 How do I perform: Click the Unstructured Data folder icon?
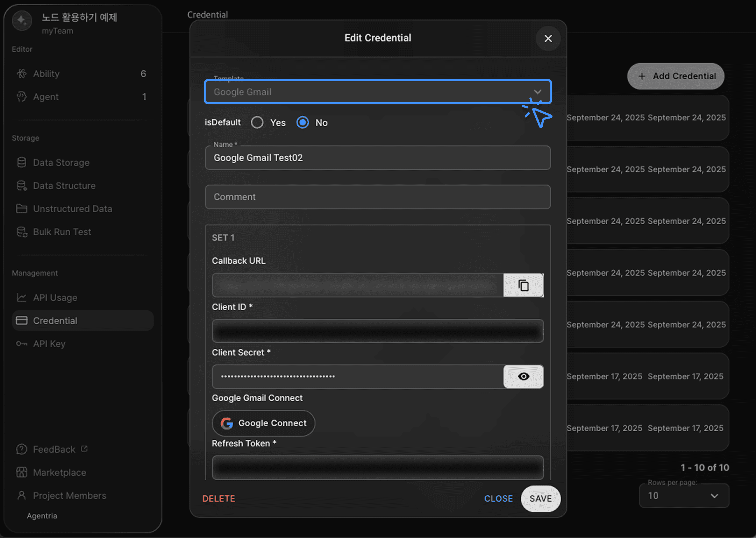(x=22, y=209)
